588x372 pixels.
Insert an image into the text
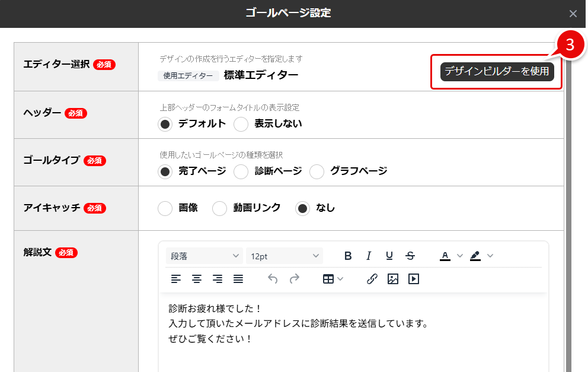tap(392, 279)
